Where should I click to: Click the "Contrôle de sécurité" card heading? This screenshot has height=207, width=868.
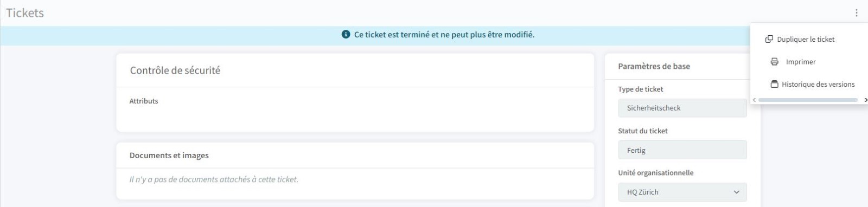(x=175, y=70)
